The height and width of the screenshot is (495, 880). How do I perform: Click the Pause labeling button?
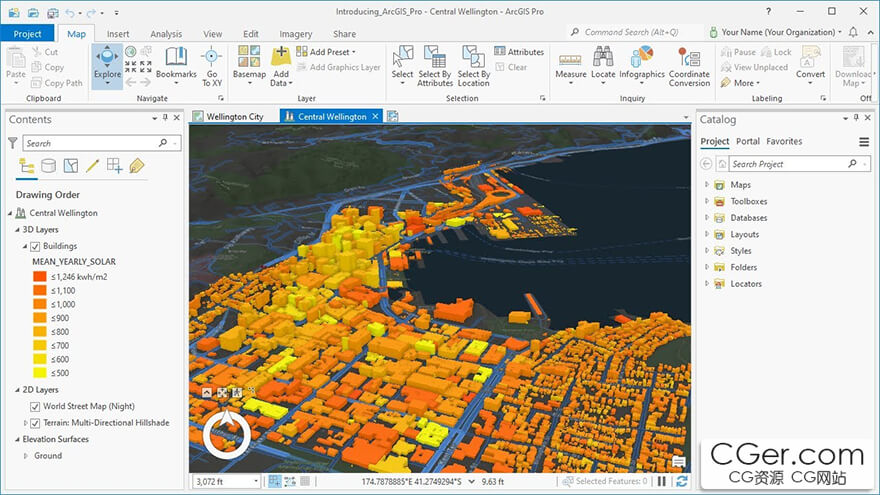pyautogui.click(x=738, y=52)
